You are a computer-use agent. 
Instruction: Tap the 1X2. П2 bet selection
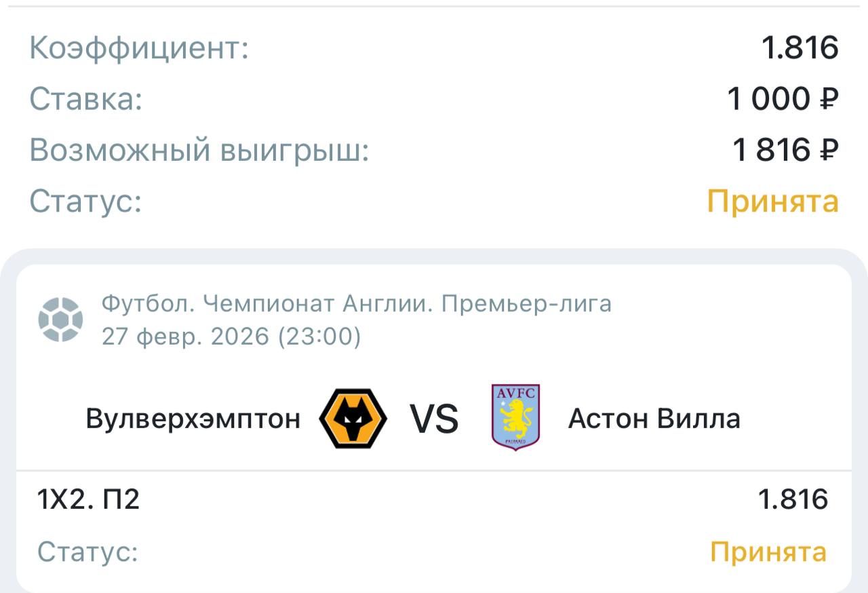[x=88, y=500]
